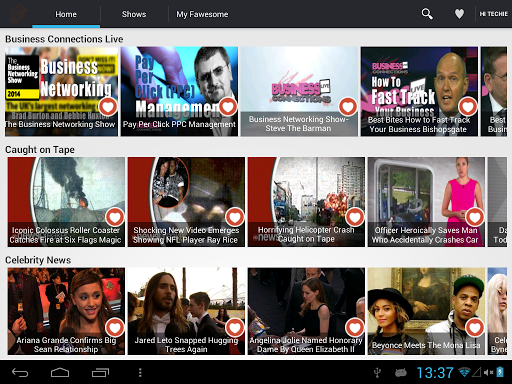Toggle heart on Iconic Colossus Roller Coaster video
This screenshot has height=384, width=512.
115,217
